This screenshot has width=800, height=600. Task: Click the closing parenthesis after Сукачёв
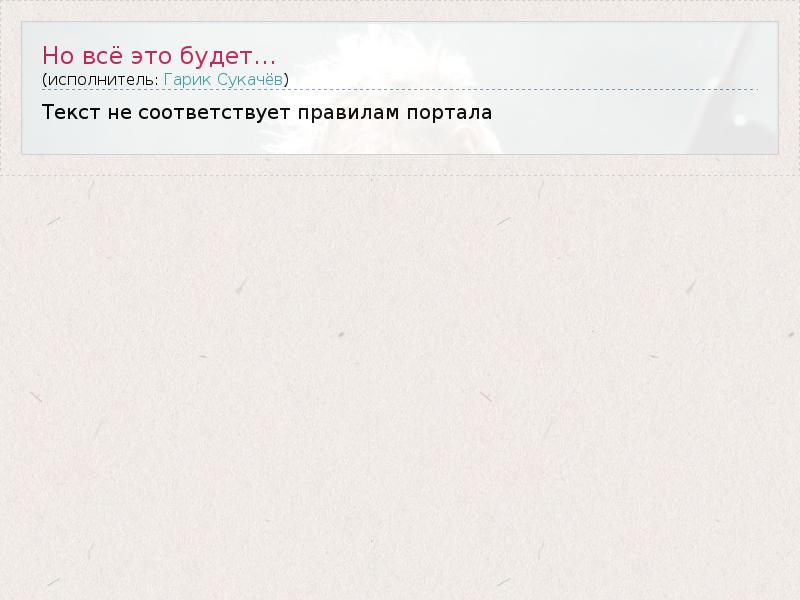pos(287,78)
